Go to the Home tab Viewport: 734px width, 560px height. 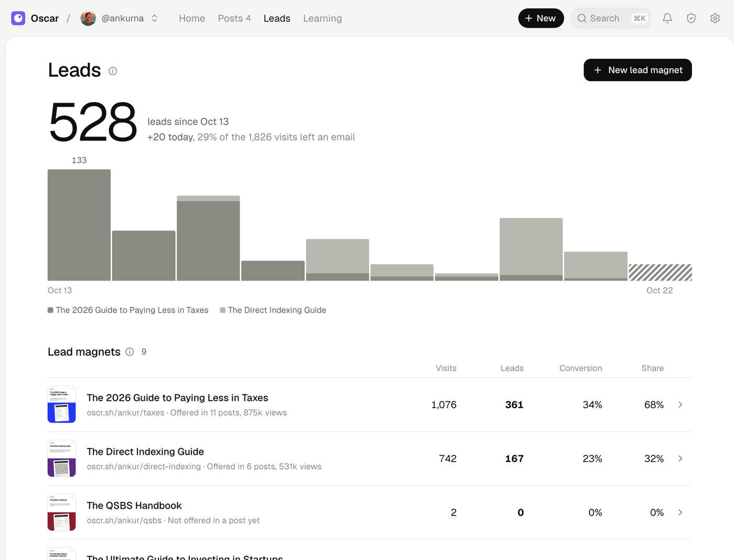point(192,18)
